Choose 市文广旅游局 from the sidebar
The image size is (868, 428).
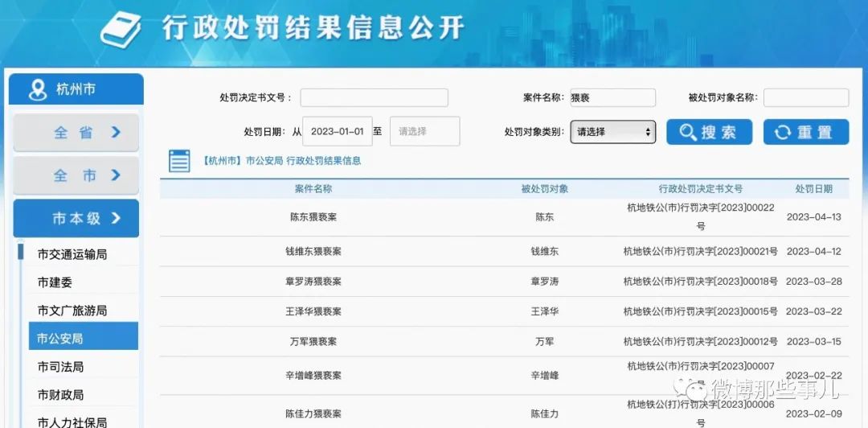point(72,311)
